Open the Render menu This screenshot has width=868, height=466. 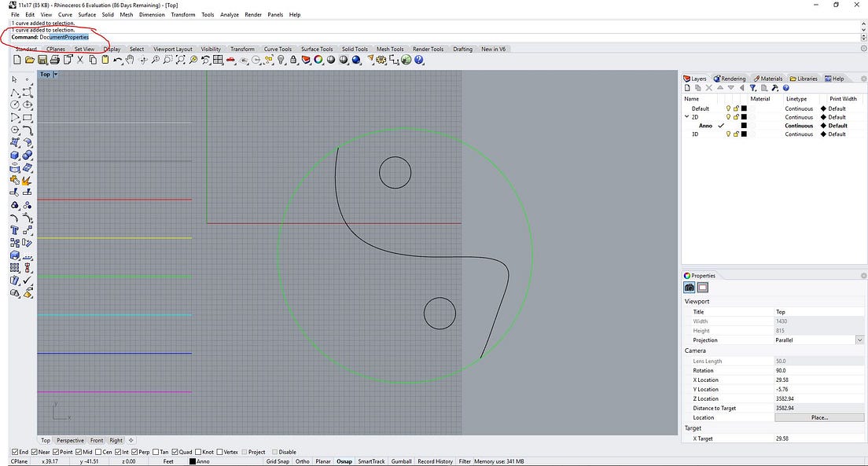(252, 14)
